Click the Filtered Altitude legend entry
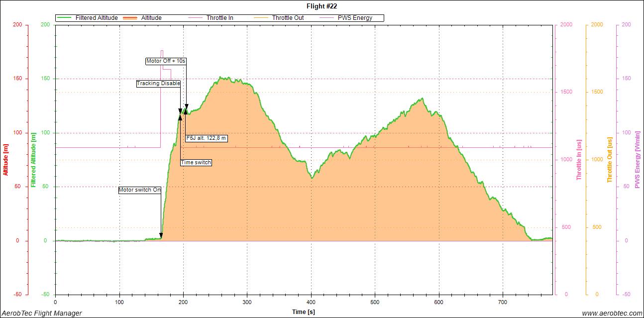Screen dimensions: 644x318 click(x=88, y=18)
